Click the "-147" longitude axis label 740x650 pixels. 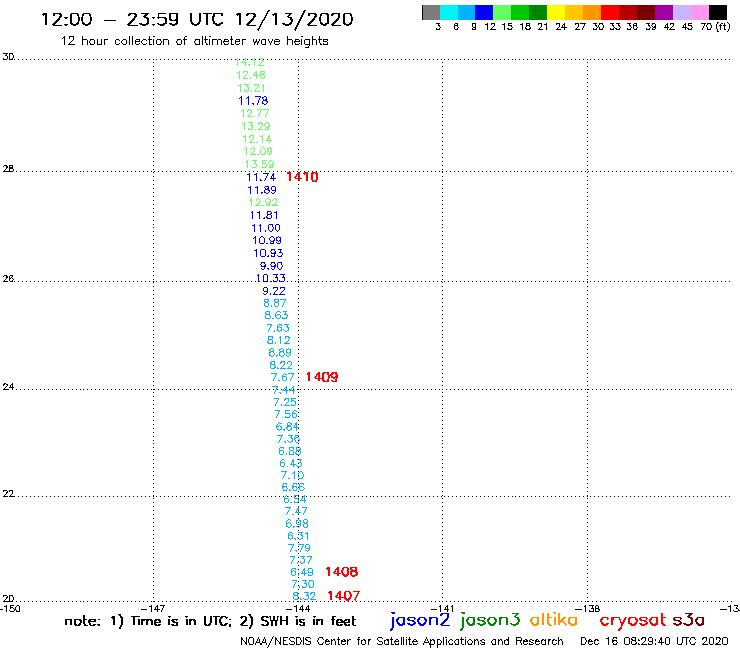coord(153,608)
